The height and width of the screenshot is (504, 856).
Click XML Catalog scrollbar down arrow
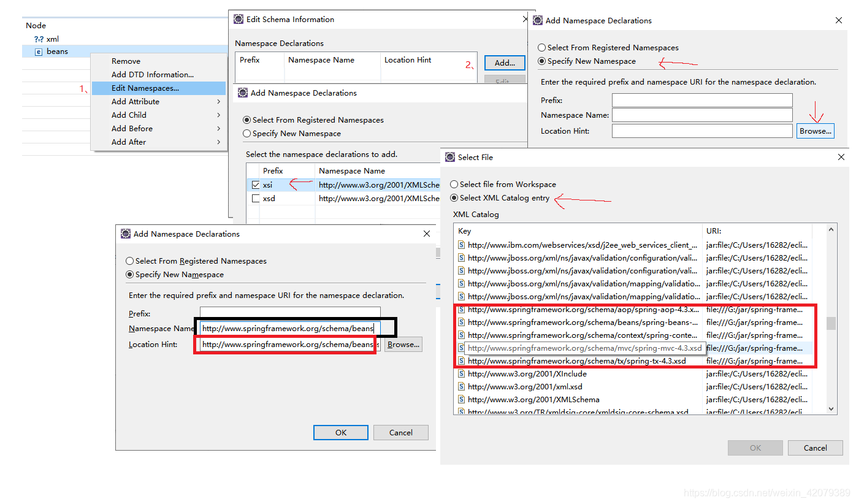pyautogui.click(x=831, y=408)
